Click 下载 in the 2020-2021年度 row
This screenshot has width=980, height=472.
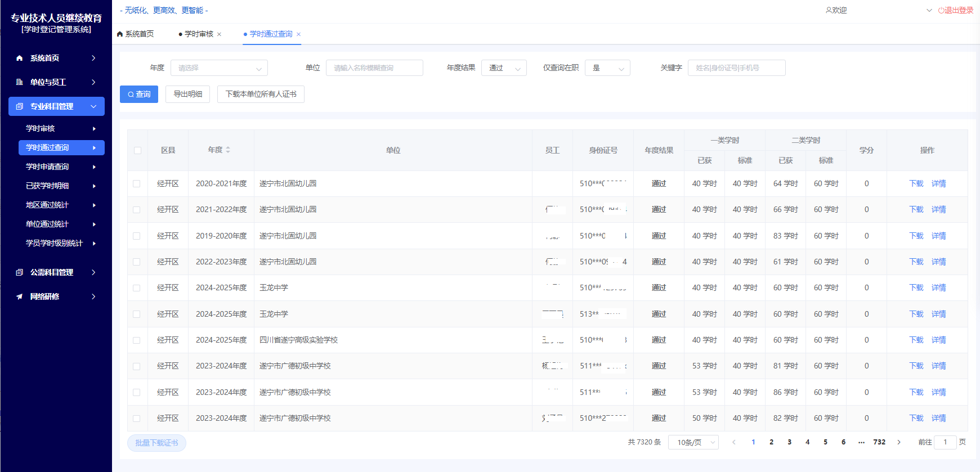coord(916,183)
